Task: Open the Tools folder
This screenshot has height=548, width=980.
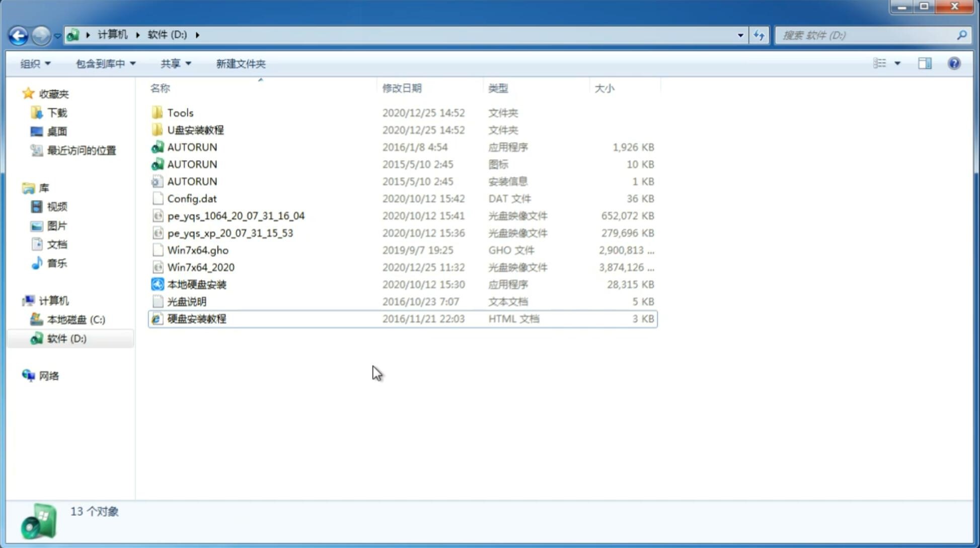Action: [180, 112]
